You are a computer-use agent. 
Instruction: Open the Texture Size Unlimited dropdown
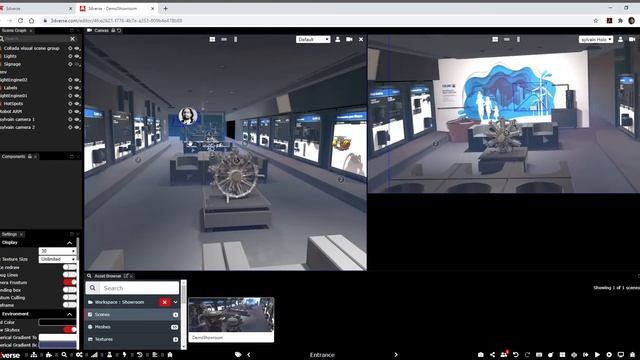58,259
